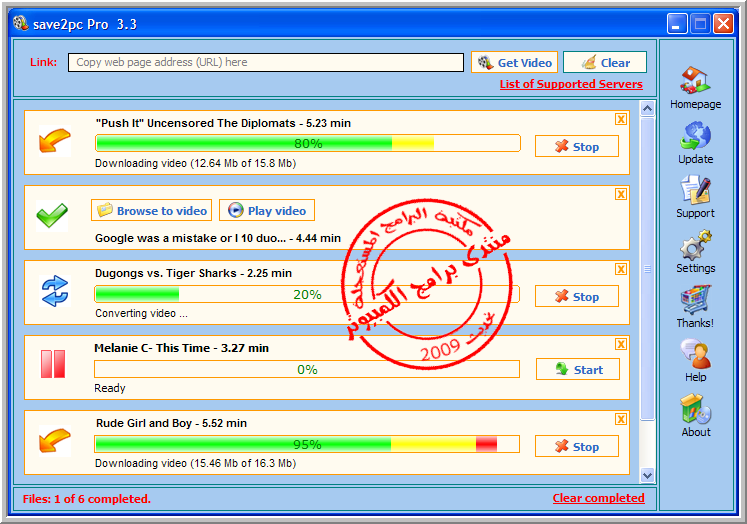Screen dimensions: 747x524
Task: Maximize the save2pc Pro window
Action: coord(700,23)
